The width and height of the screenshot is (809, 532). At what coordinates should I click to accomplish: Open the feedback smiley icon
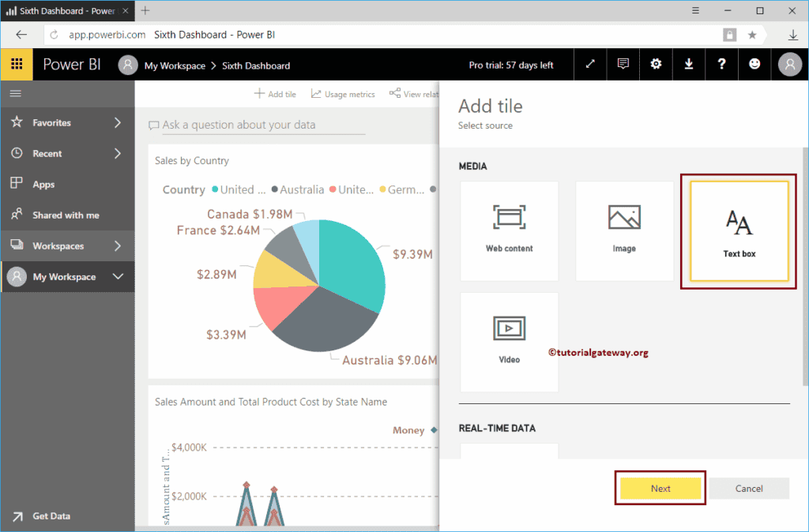click(x=754, y=64)
